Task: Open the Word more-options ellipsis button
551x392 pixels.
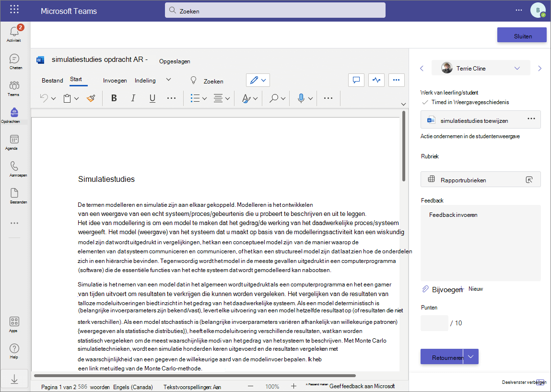Action: [x=397, y=80]
